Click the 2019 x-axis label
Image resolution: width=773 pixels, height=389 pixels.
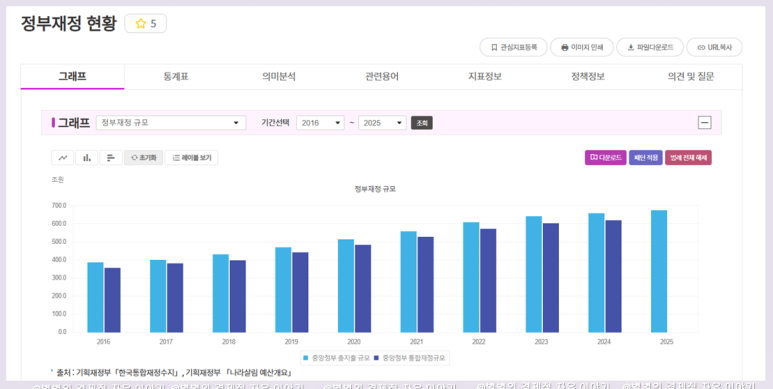pyautogui.click(x=291, y=342)
